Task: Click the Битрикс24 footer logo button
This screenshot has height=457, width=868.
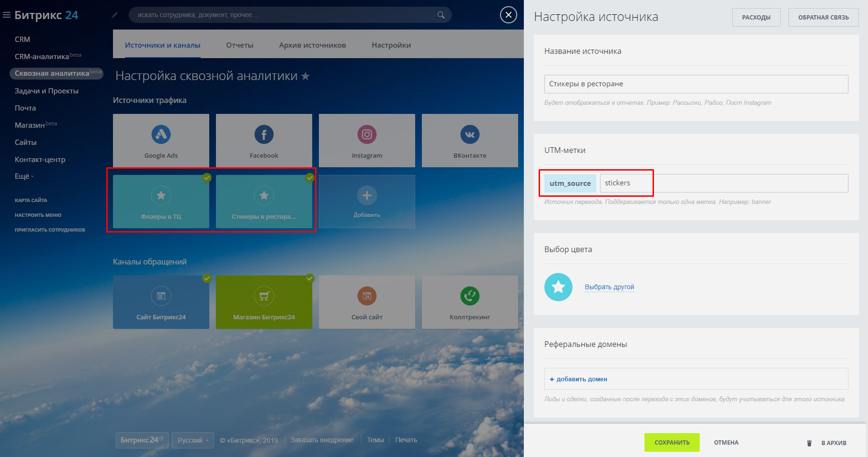Action: coord(142,440)
